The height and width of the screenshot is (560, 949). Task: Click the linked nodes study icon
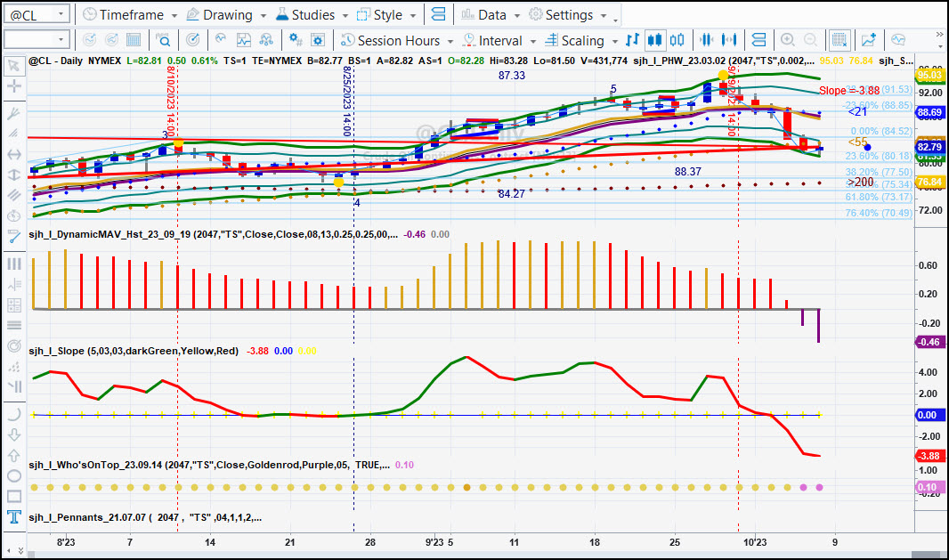pyautogui.click(x=266, y=40)
